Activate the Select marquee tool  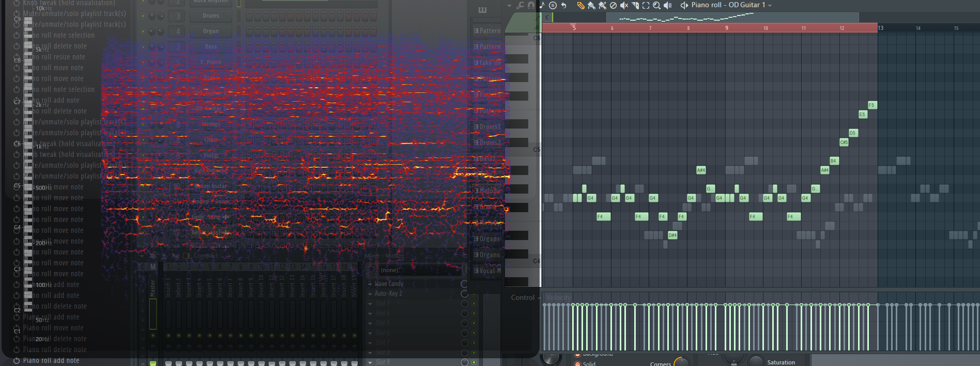click(x=646, y=5)
